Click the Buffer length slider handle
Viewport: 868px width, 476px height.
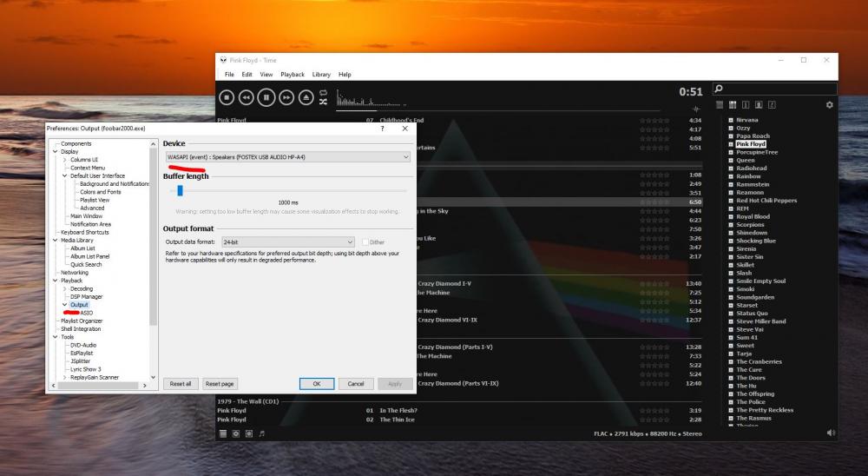180,190
